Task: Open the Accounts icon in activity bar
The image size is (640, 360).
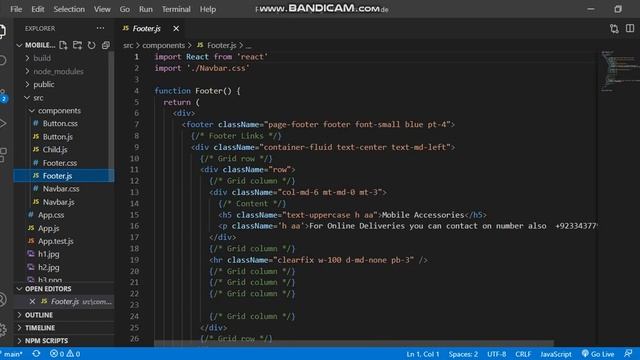Action: tap(2, 300)
